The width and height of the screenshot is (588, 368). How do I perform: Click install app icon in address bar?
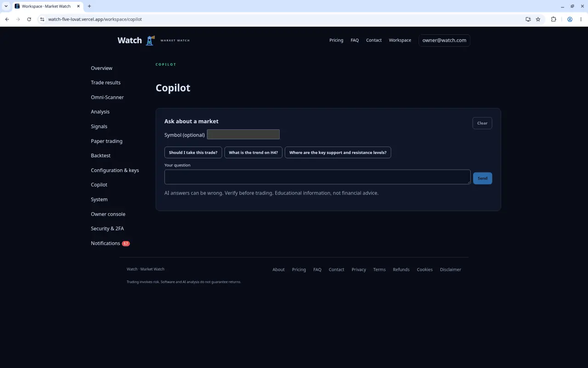click(x=528, y=19)
